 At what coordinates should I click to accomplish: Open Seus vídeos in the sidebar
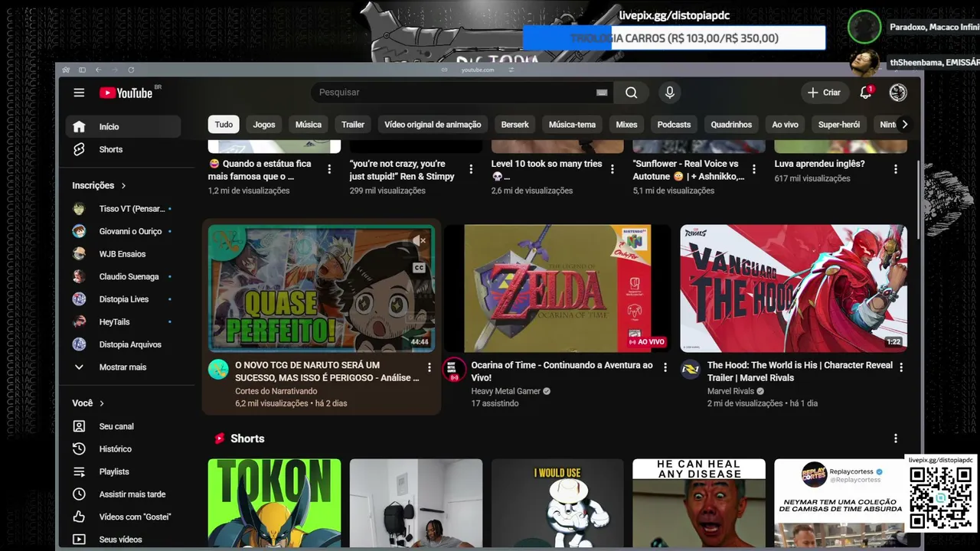(123, 540)
